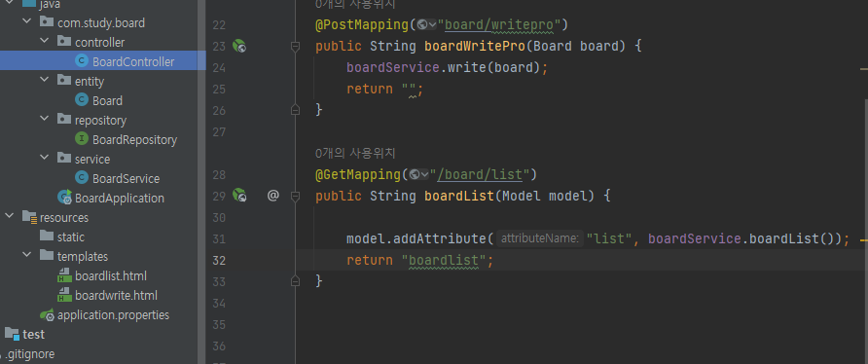Screen dimensions: 868x364
Task: Fold the boardList method at line 29
Action: (295, 197)
